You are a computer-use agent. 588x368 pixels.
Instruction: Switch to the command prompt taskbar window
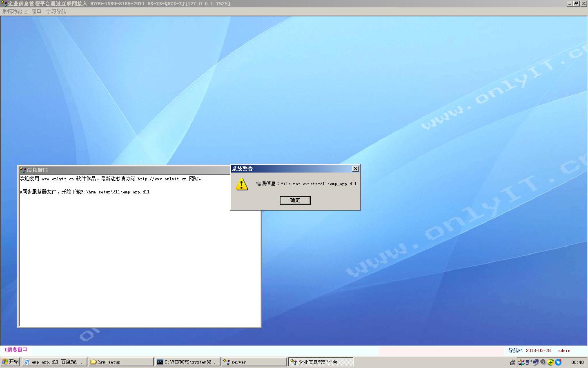[x=187, y=362]
